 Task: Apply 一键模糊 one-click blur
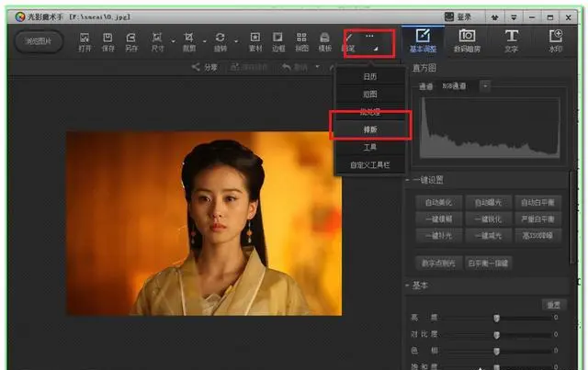point(438,219)
